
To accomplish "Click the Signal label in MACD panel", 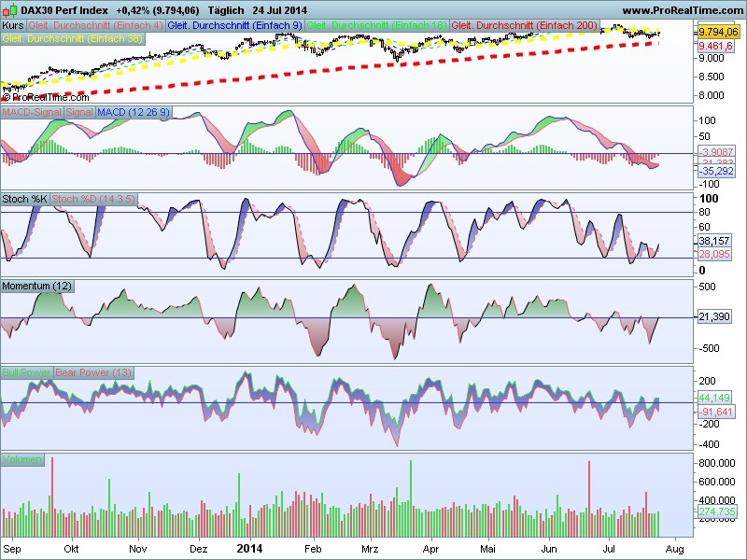I will point(79,112).
